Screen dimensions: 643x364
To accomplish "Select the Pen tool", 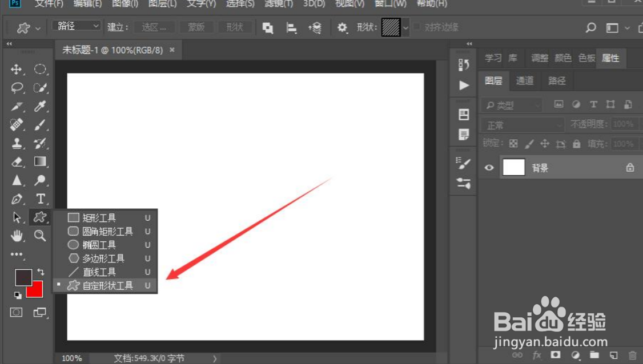I will point(17,199).
